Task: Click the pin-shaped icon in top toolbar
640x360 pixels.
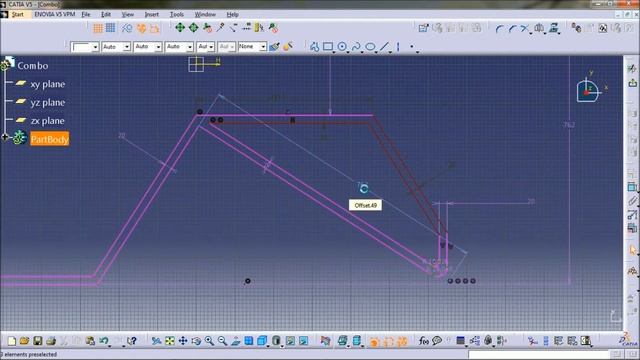Action: tap(220, 28)
